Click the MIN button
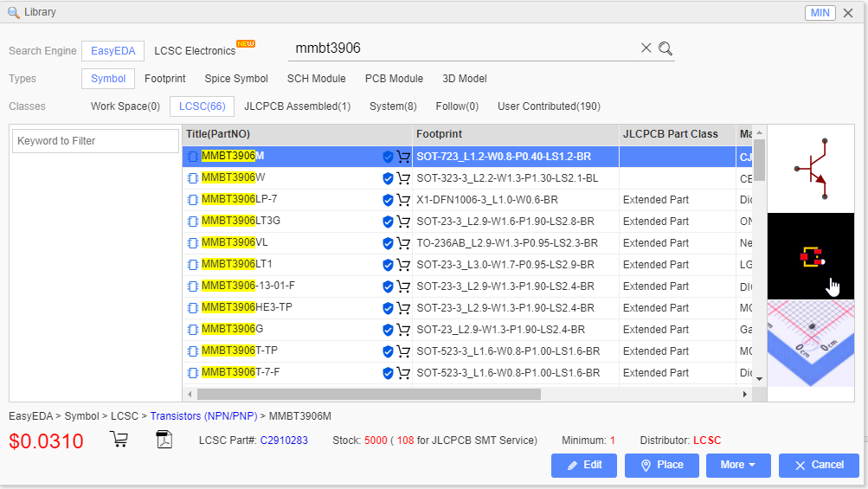 (x=820, y=13)
